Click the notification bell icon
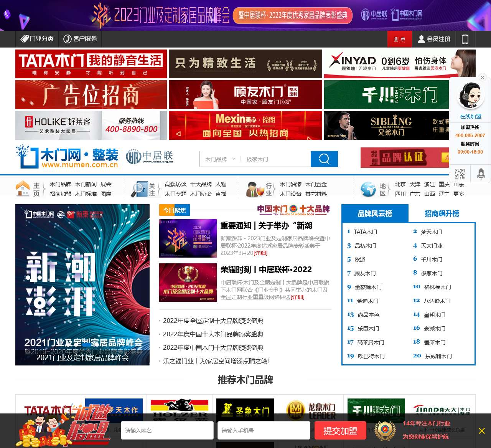Screen dimensions: 491x448 481,174
